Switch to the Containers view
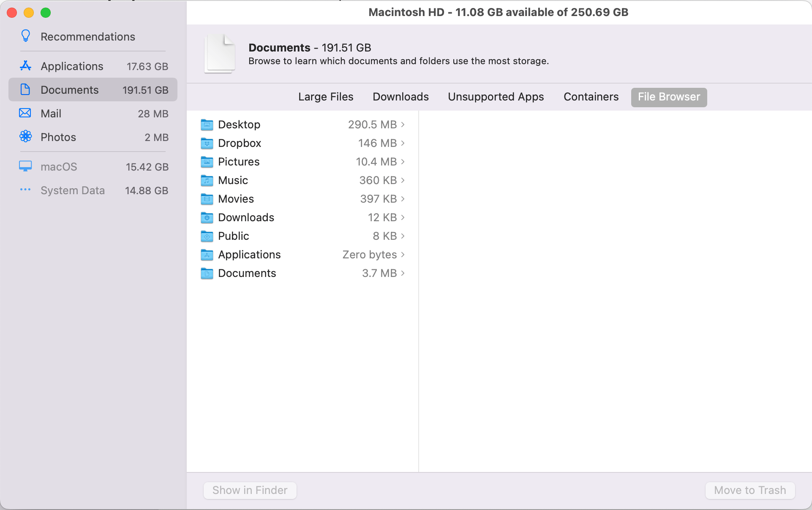The width and height of the screenshot is (812, 510). [591, 97]
